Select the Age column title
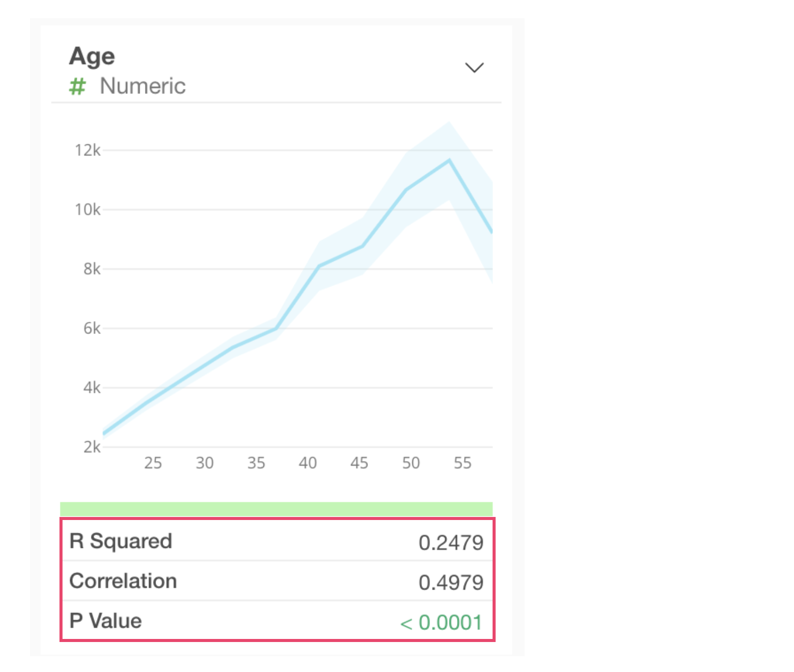 [92, 56]
